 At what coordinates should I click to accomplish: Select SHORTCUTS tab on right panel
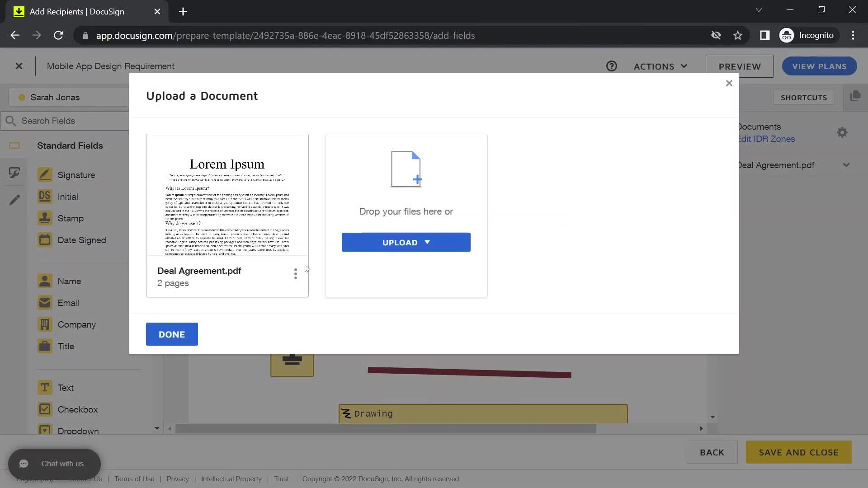[x=804, y=97]
